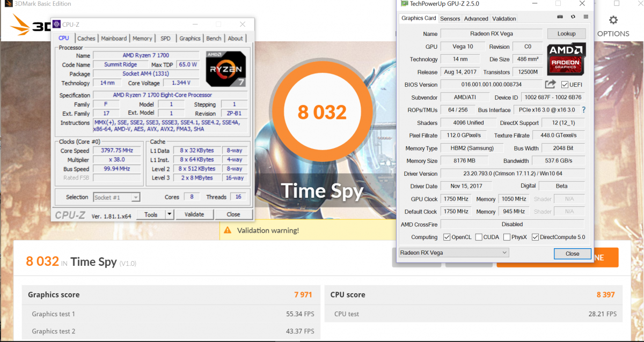Click the AMD Ryzen 7 logo in CPU-Z

coord(226,69)
